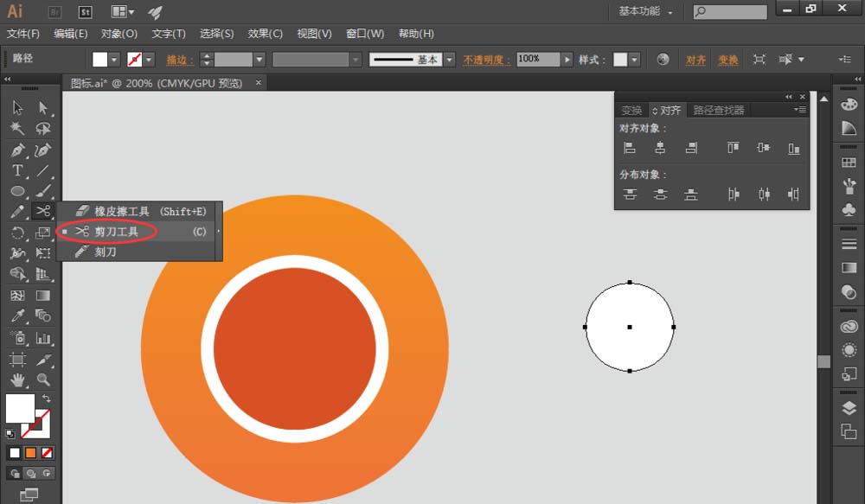
Task: Open the fill color dropdown in control bar
Action: click(114, 60)
